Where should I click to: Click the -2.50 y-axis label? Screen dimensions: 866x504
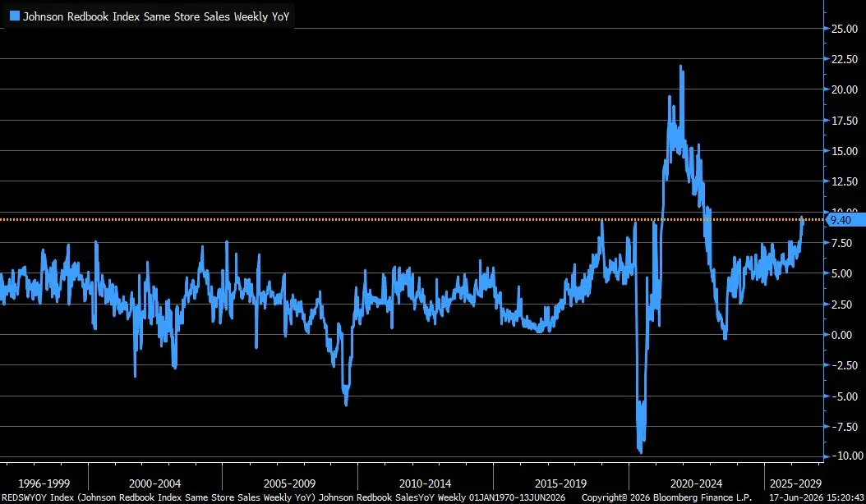845,365
